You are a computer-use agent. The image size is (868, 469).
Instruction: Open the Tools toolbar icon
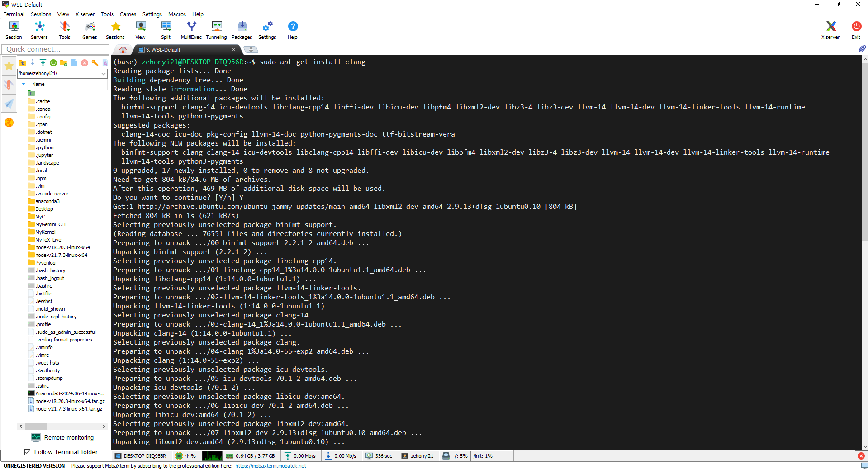pyautogui.click(x=65, y=30)
